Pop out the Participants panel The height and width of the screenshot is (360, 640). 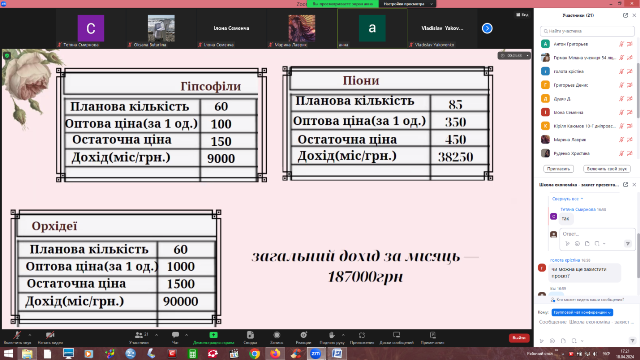coord(625,16)
